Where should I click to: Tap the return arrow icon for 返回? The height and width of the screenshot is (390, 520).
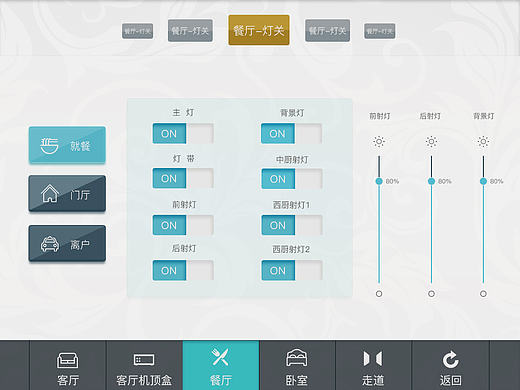click(450, 359)
